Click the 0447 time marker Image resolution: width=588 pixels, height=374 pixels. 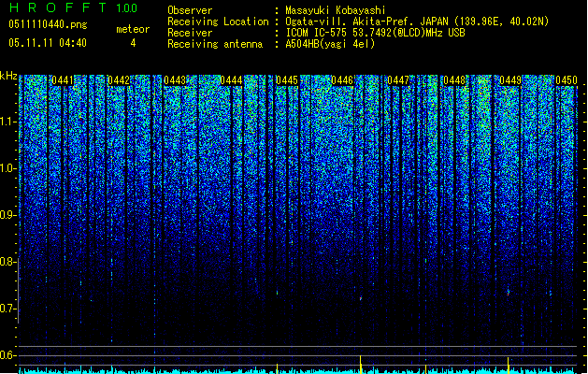click(x=398, y=80)
